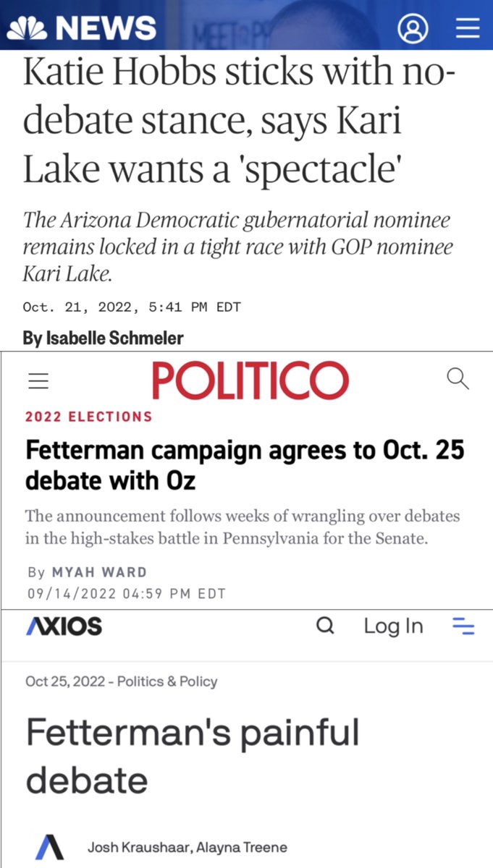Open the "Fetterman's painful debate" headline
493x868 pixels.
pos(193,756)
